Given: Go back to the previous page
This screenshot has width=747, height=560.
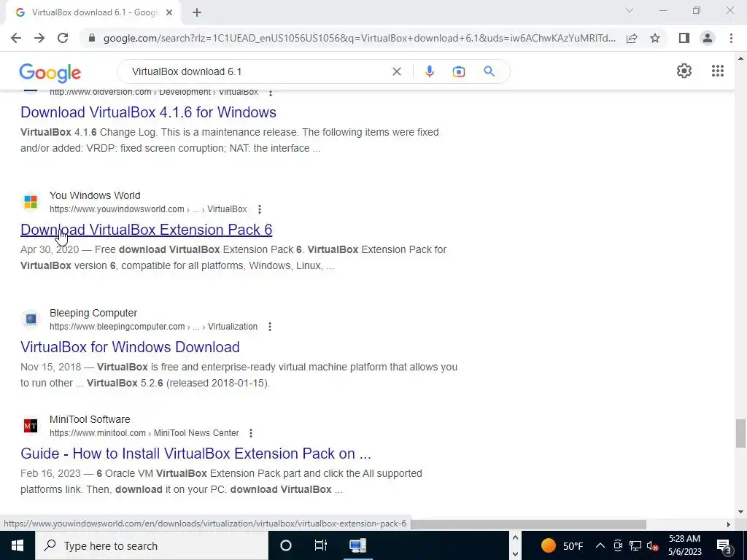Looking at the screenshot, I should click(x=16, y=38).
